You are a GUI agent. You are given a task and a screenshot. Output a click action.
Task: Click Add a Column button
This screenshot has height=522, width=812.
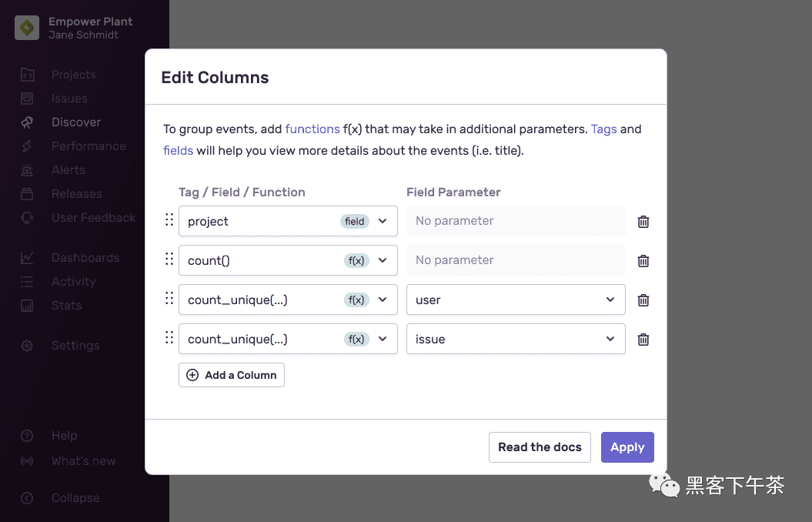pos(232,375)
